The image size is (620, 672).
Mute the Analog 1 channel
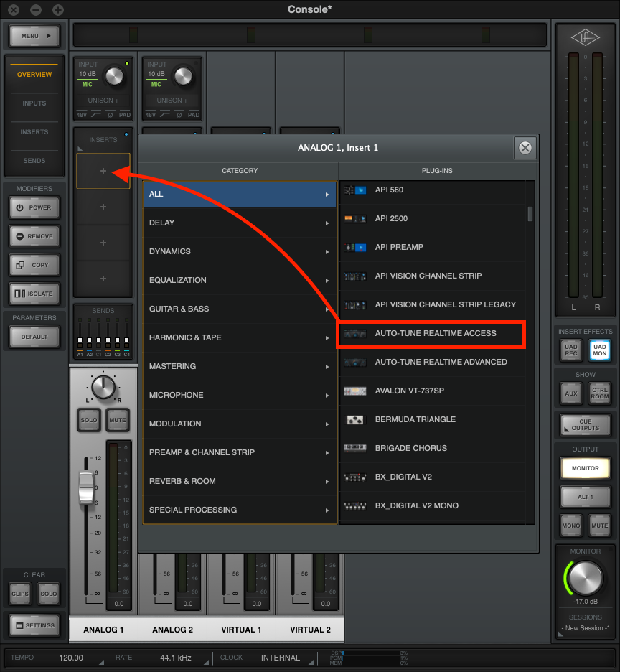(x=118, y=420)
